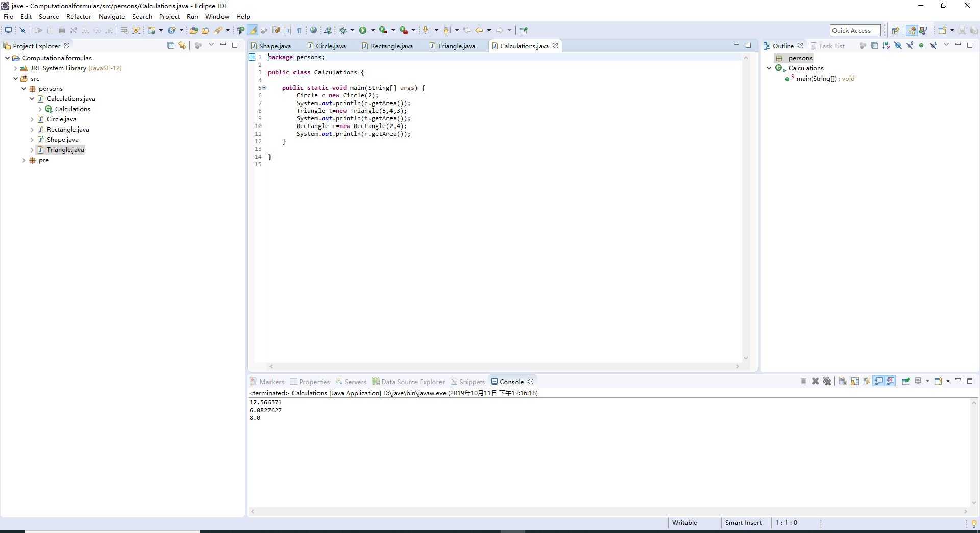Toggle Hide Static Fields and Methods in Outline

(910, 45)
